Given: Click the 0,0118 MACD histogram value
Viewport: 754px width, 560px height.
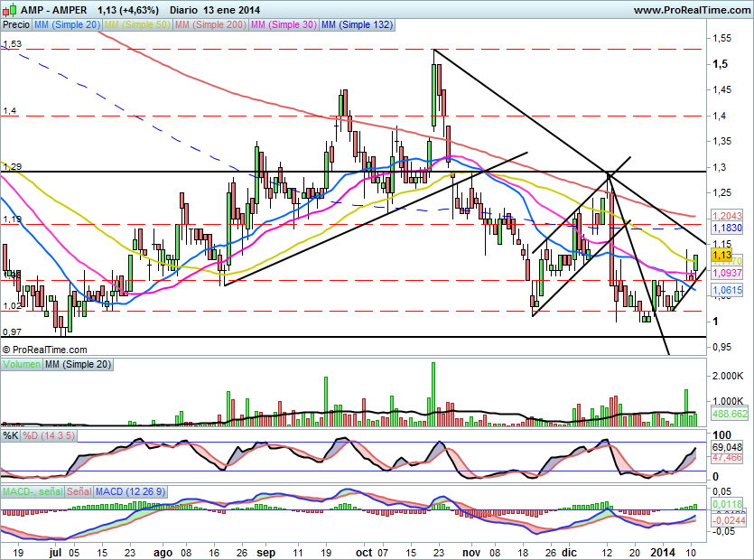Looking at the screenshot, I should point(727,504).
